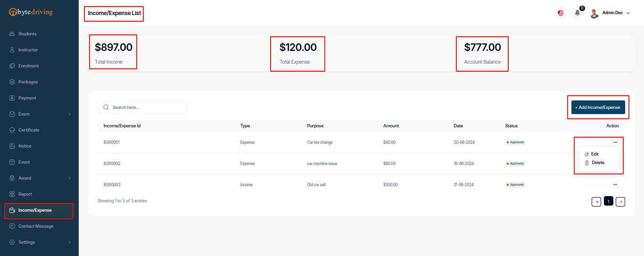Expand the Exam submenu chevron
The image size is (644, 256).
[x=69, y=114]
